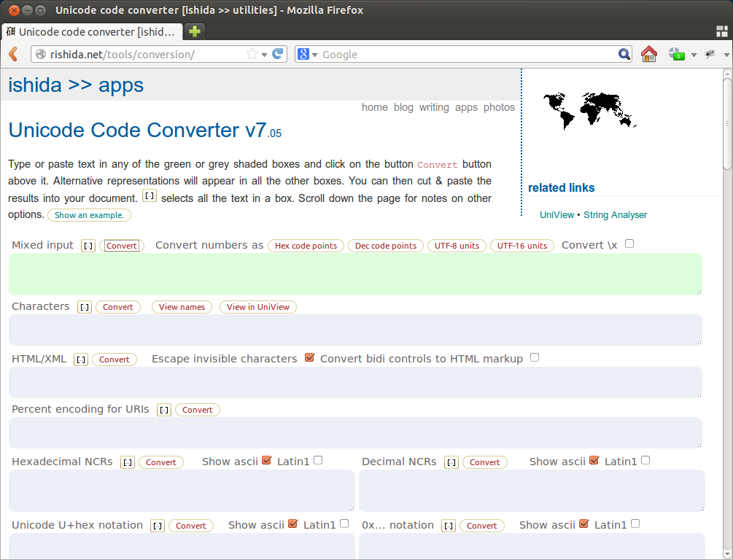Go back with the browser back arrow
Image resolution: width=733 pixels, height=560 pixels.
coord(13,54)
